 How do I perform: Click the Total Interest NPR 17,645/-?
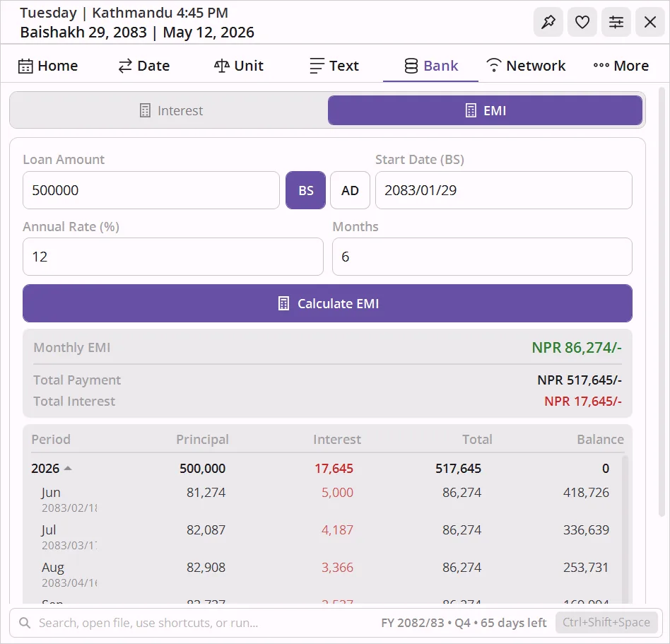583,402
